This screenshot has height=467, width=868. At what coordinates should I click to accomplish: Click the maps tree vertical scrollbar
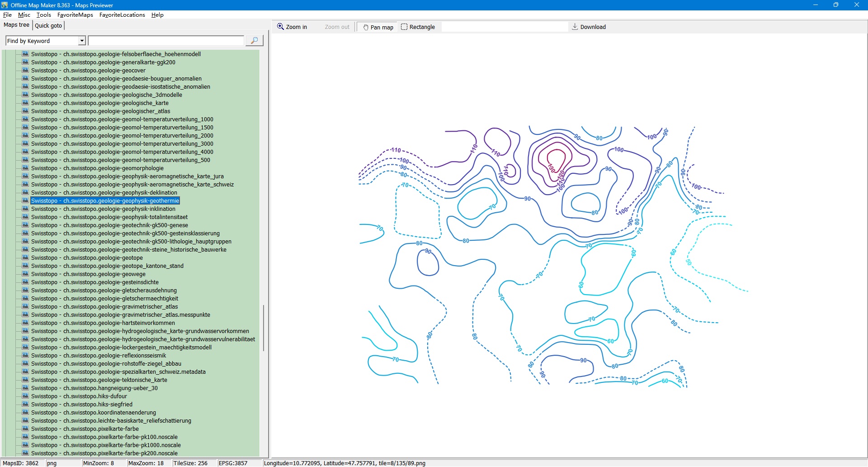(264, 328)
